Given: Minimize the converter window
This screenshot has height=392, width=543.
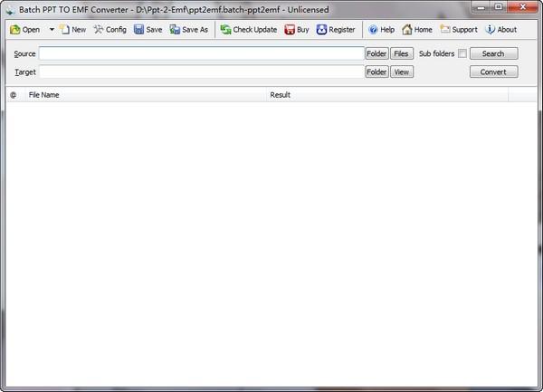Looking at the screenshot, I should tap(481, 7).
